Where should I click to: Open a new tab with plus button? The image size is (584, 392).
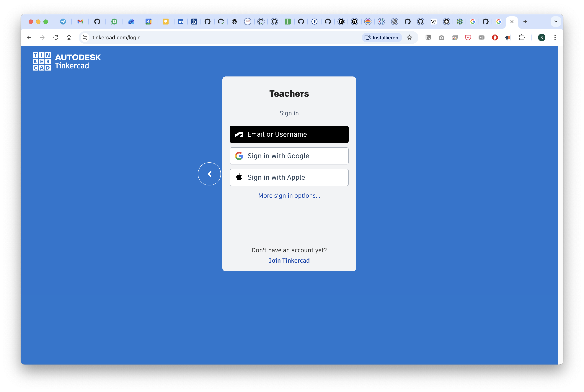tap(525, 22)
